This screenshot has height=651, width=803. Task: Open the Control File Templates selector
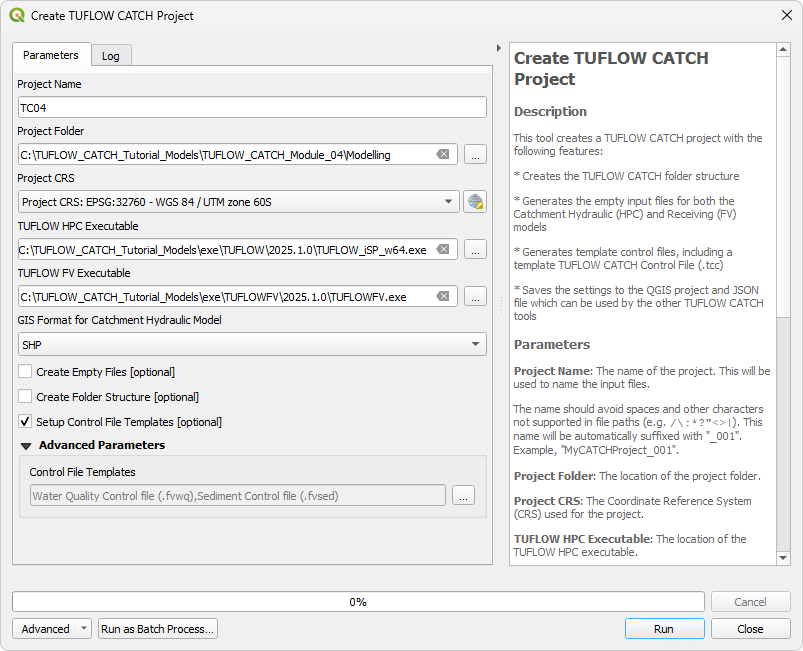pyautogui.click(x=462, y=495)
